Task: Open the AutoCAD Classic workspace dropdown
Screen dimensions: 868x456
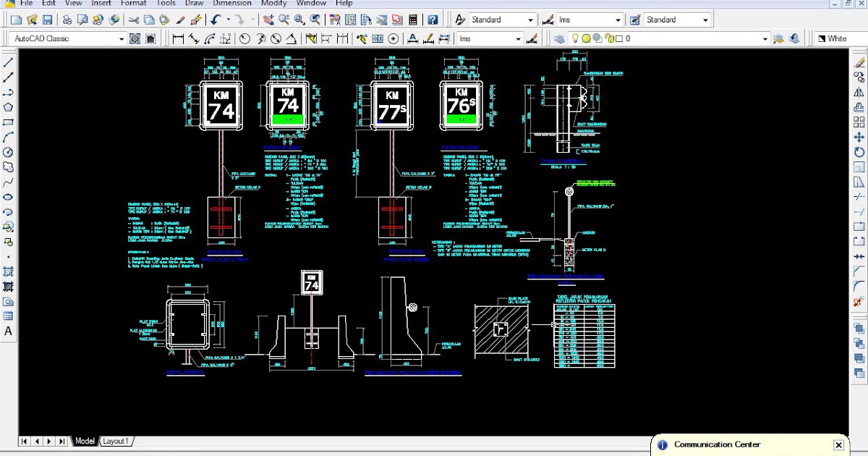Action: (122, 38)
